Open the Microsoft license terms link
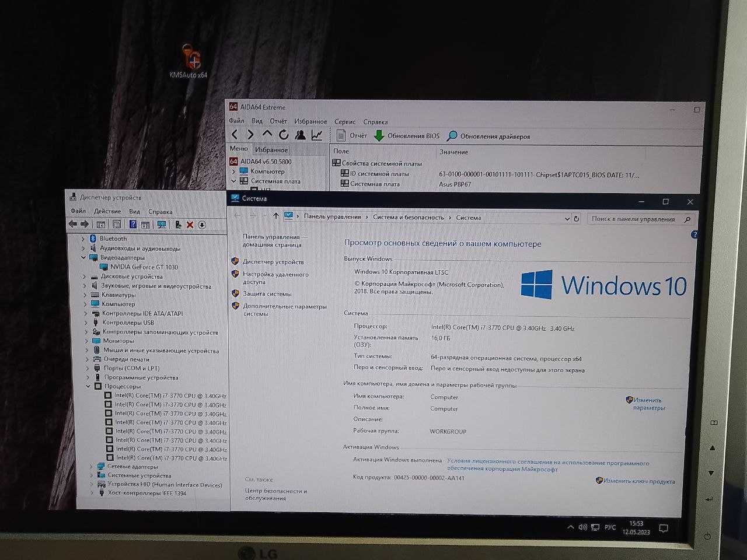Viewport: 747px width, 560px height. pyautogui.click(x=547, y=466)
